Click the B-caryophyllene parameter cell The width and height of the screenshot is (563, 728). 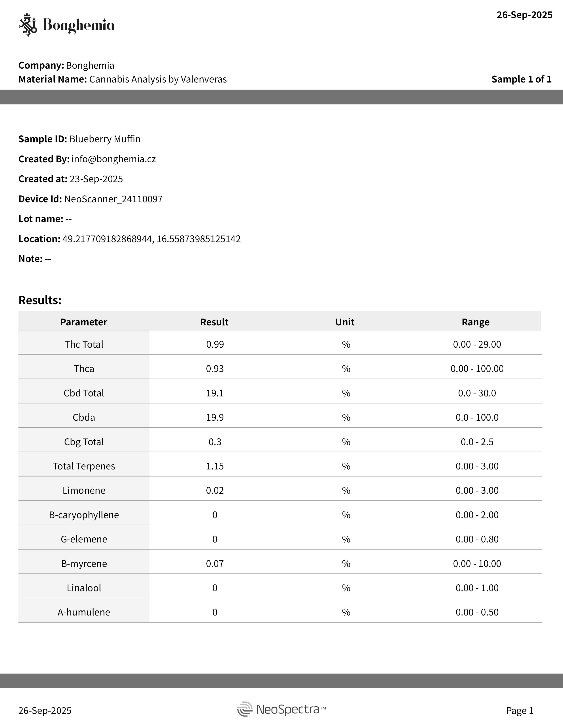(x=84, y=515)
